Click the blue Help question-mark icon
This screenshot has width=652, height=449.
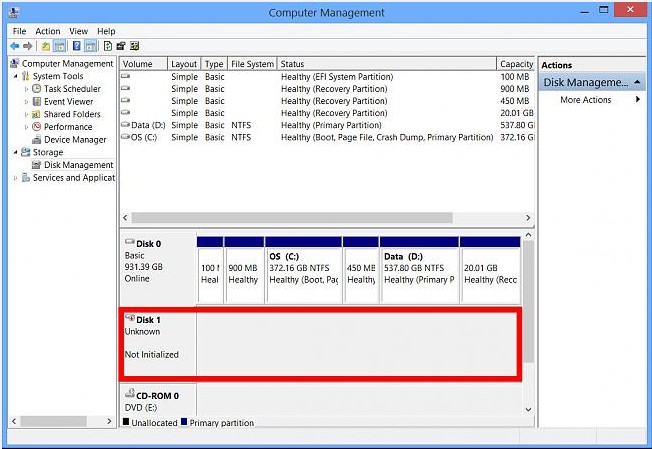click(77, 46)
